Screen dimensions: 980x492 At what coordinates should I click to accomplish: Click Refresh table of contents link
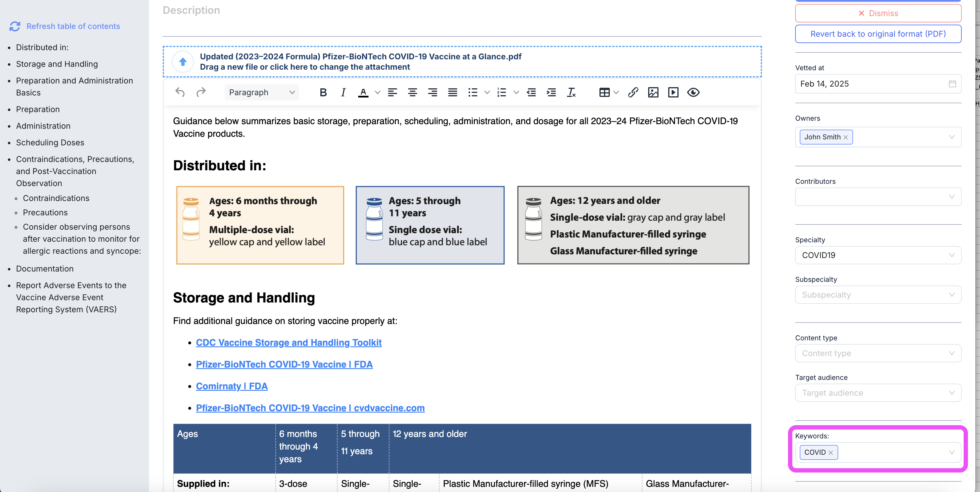point(73,26)
